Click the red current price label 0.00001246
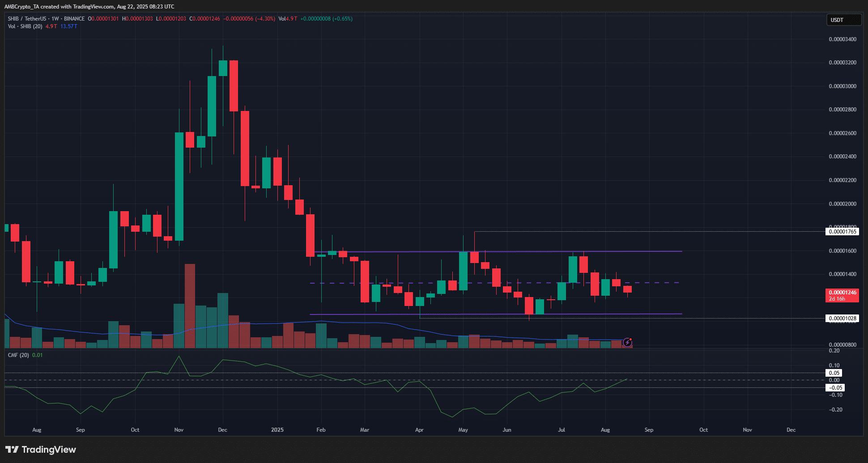Screen dimensions: 868x463 pos(842,293)
